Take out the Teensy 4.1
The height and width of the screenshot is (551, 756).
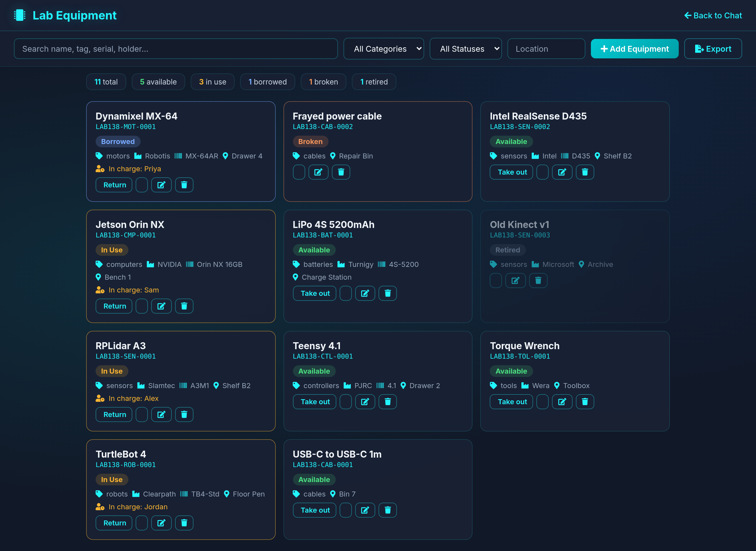314,402
